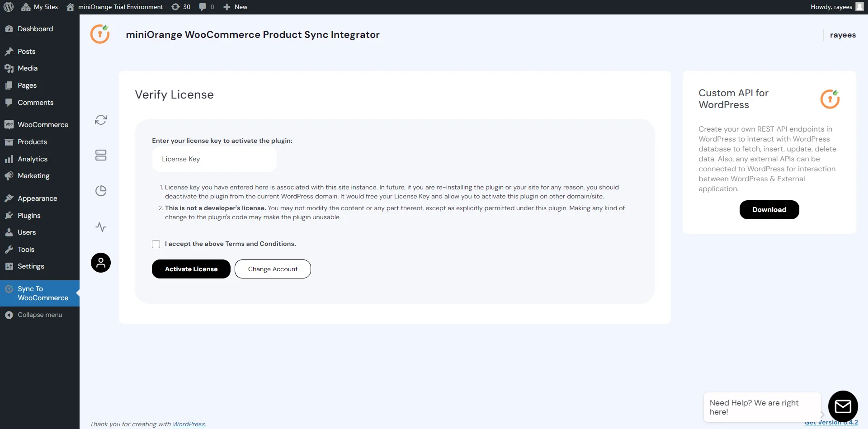The width and height of the screenshot is (868, 429).
Task: Click the Custom API for WordPress title
Action: coord(733,99)
